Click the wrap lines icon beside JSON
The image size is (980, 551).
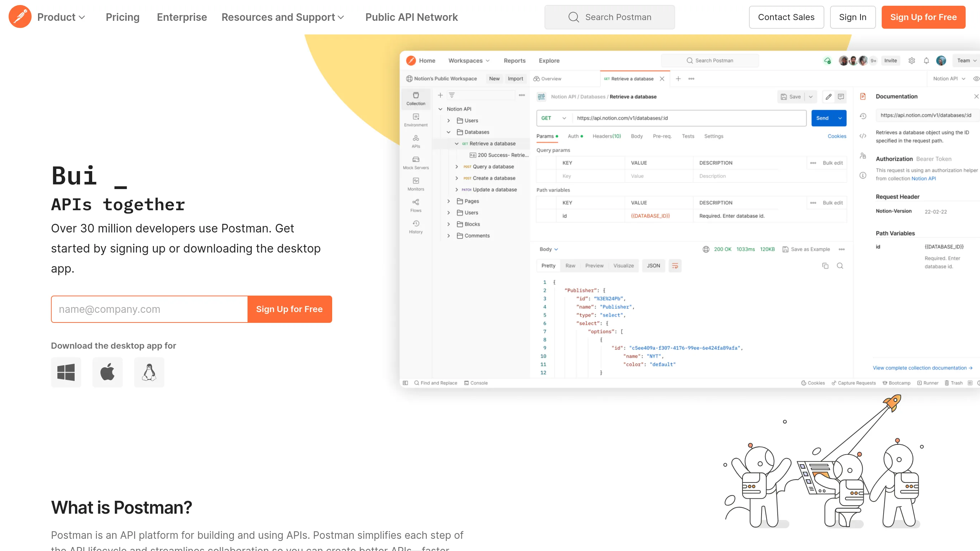[675, 265]
